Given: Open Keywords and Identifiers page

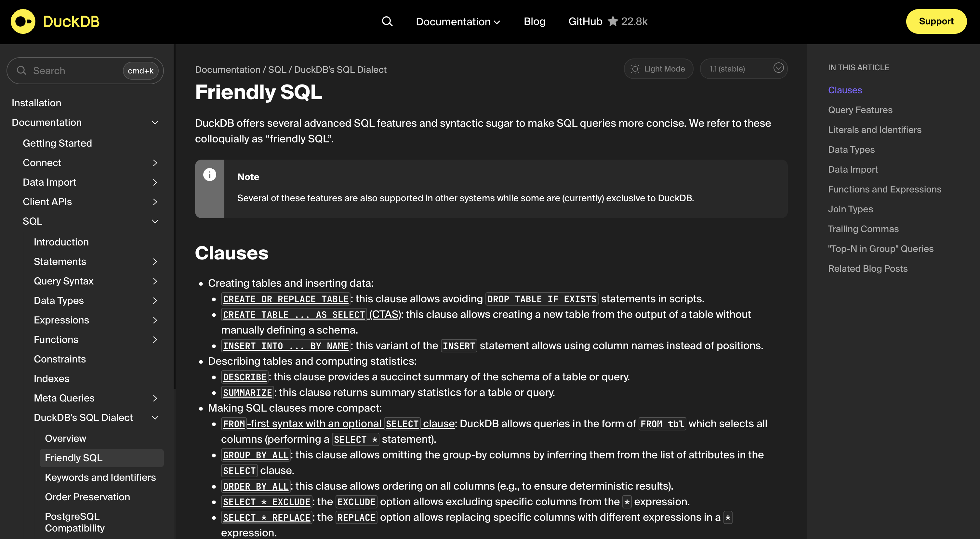Looking at the screenshot, I should click(100, 477).
